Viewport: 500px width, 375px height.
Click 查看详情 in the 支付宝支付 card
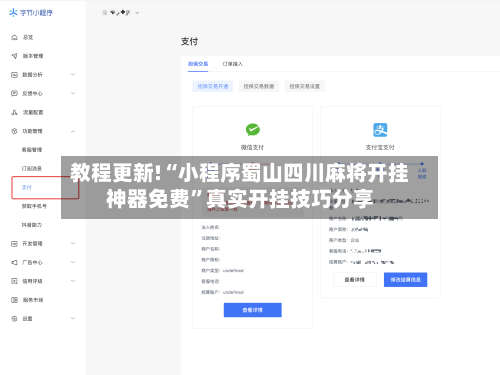pos(355,280)
